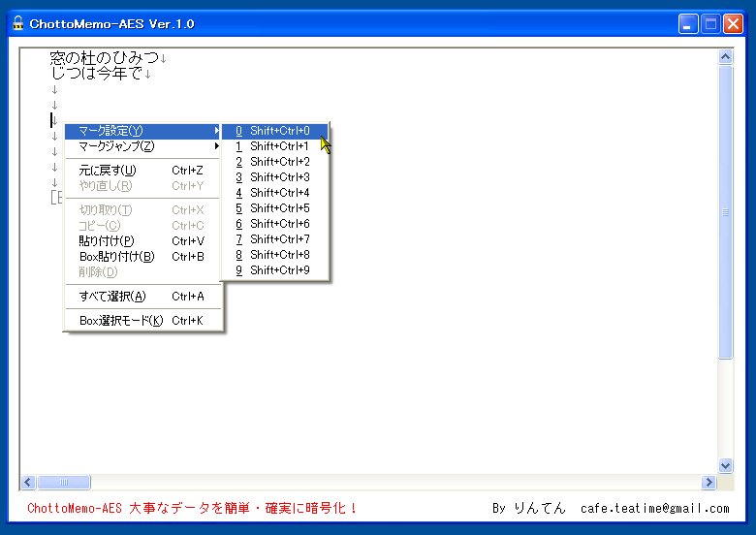Select 削除(D) delete entry
The image size is (756, 535).
click(x=142, y=271)
